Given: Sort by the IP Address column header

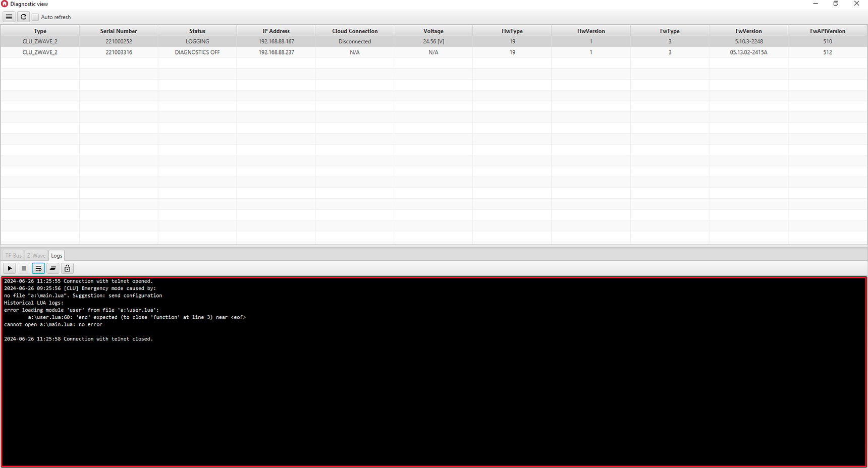Looking at the screenshot, I should 276,31.
